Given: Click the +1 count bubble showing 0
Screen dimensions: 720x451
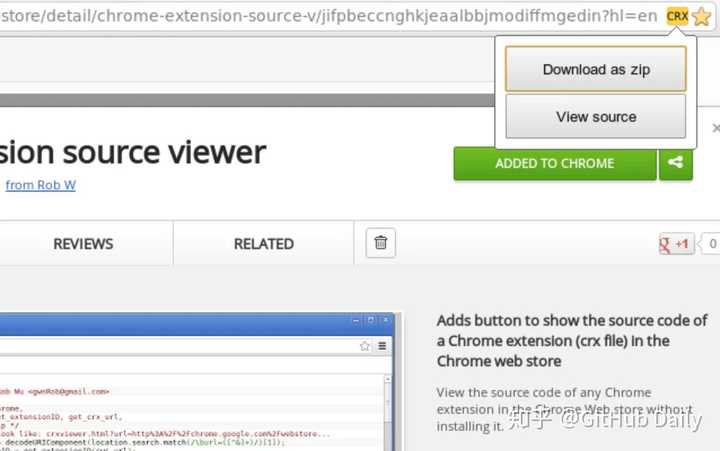Looking at the screenshot, I should click(710, 244).
